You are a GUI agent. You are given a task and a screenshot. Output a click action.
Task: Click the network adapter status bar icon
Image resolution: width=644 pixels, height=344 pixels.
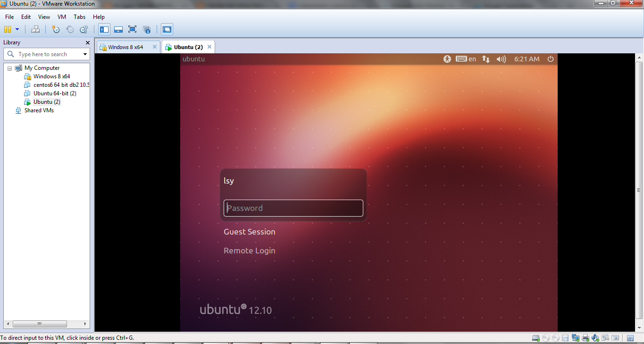tap(576, 338)
